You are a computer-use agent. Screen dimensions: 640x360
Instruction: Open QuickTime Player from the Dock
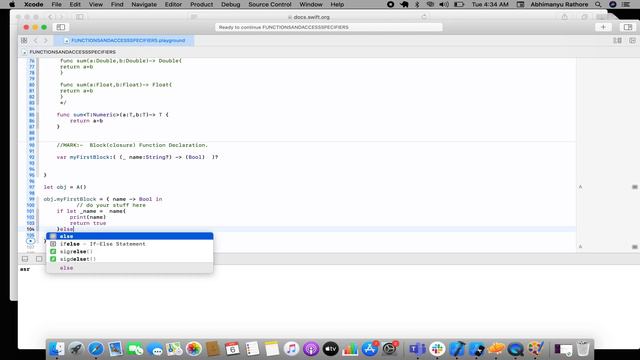tap(516, 349)
